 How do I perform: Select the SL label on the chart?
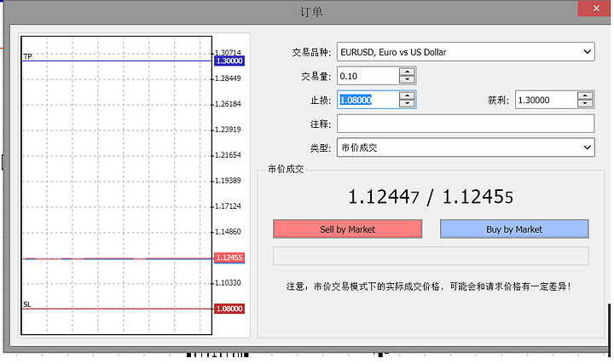pos(27,303)
